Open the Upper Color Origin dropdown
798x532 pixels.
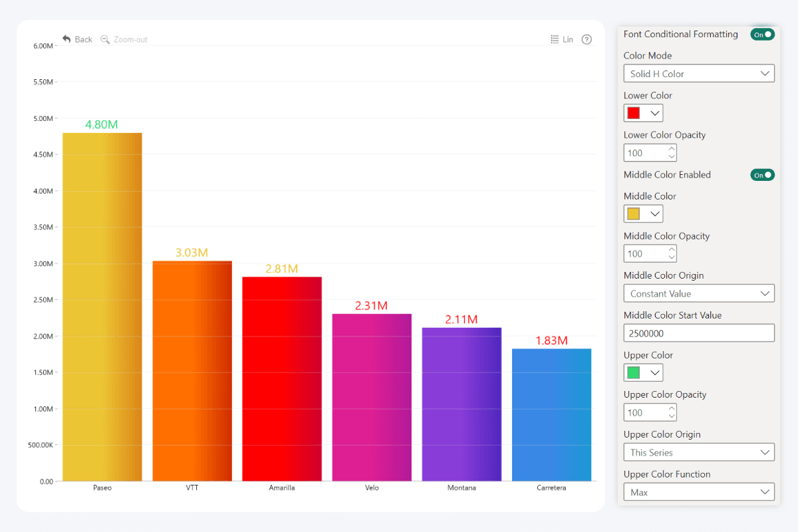(x=698, y=452)
